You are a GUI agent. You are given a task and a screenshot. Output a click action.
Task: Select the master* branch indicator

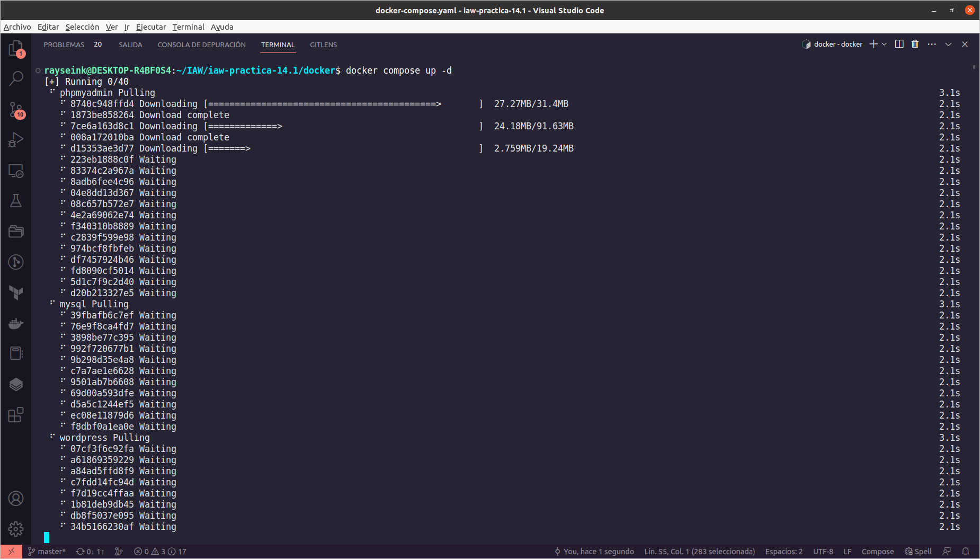(47, 551)
